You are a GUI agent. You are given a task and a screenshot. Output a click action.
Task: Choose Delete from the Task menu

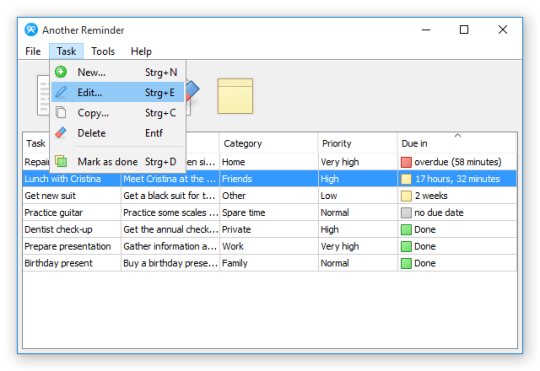point(117,133)
